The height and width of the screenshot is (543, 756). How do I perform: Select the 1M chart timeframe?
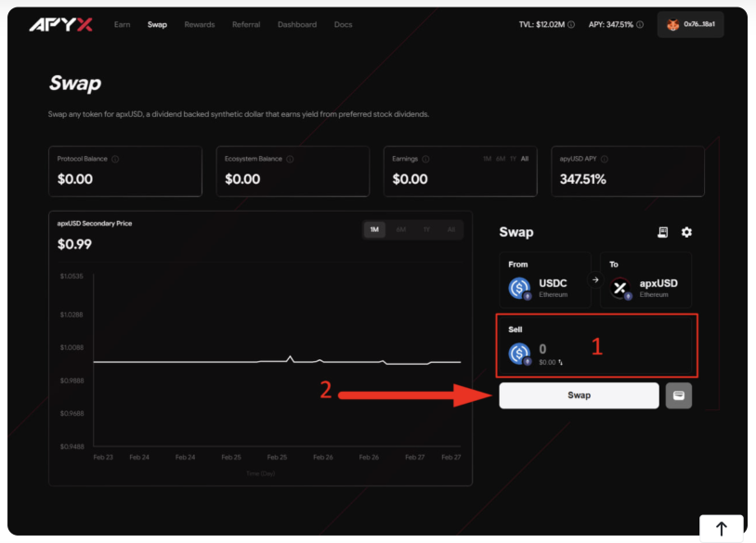tap(374, 229)
